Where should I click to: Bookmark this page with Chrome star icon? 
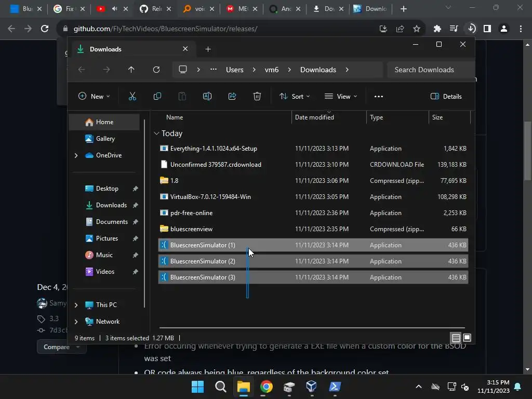[417, 29]
